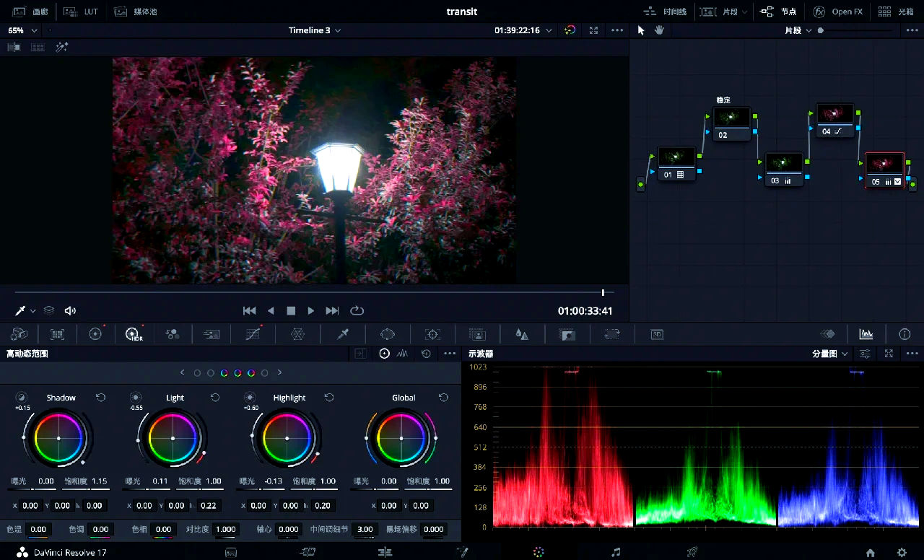Open the Magic Mask palette
The width and height of the screenshot is (924, 560).
click(477, 333)
